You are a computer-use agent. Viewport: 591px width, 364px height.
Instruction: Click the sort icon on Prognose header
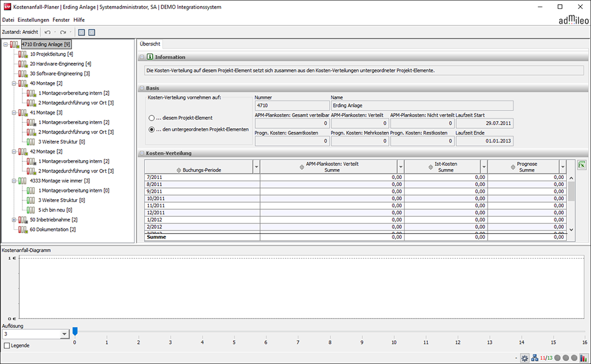click(x=513, y=167)
